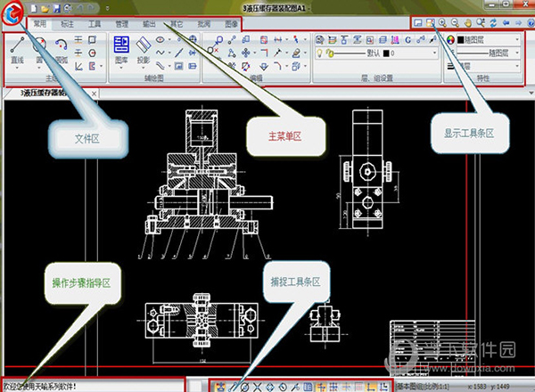The height and width of the screenshot is (392, 535).
Task: Switch to the 管理 ribbon tab
Action: click(x=122, y=22)
